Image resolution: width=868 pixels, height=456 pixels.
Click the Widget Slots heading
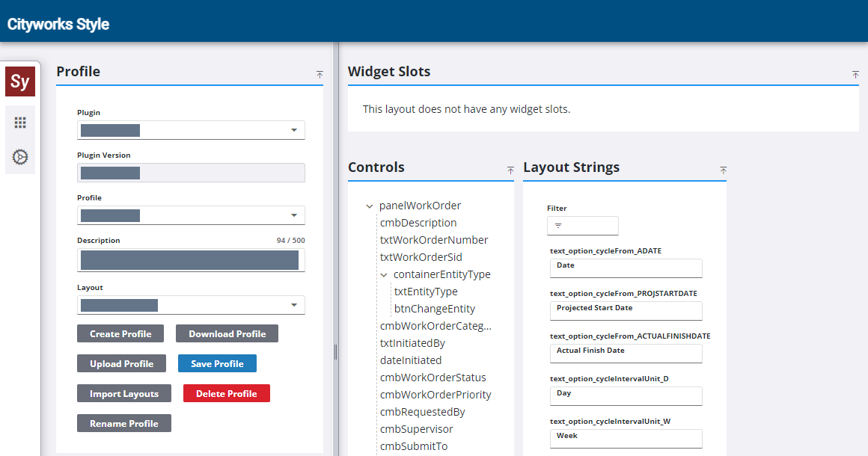click(388, 71)
